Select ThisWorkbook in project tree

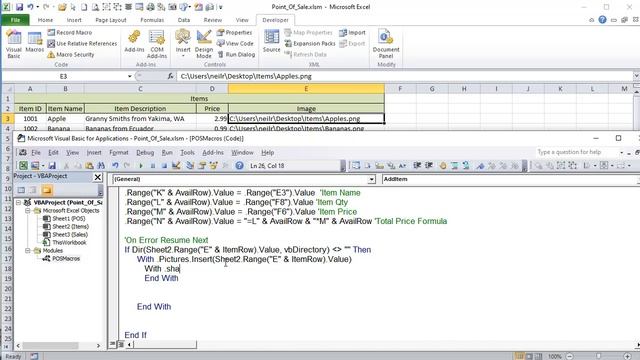[x=69, y=242]
